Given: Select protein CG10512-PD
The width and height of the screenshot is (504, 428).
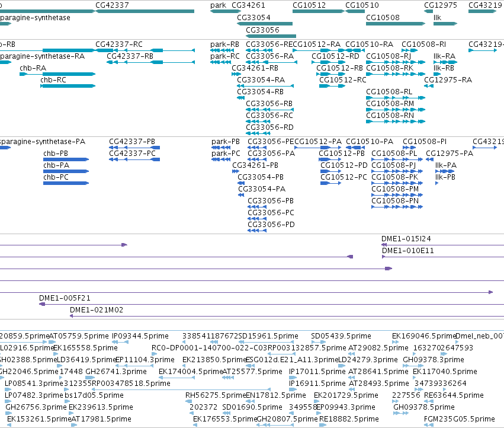Looking at the screenshot, I should click(344, 165).
